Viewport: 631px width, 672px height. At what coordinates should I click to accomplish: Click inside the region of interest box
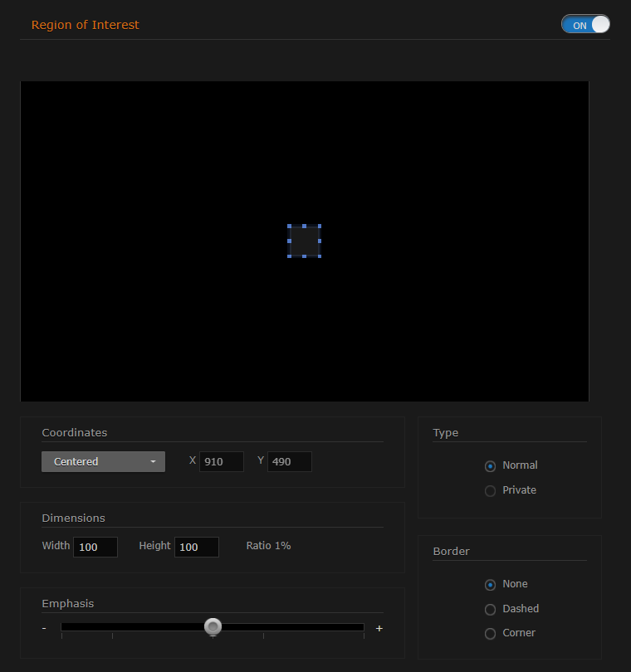pyautogui.click(x=305, y=241)
